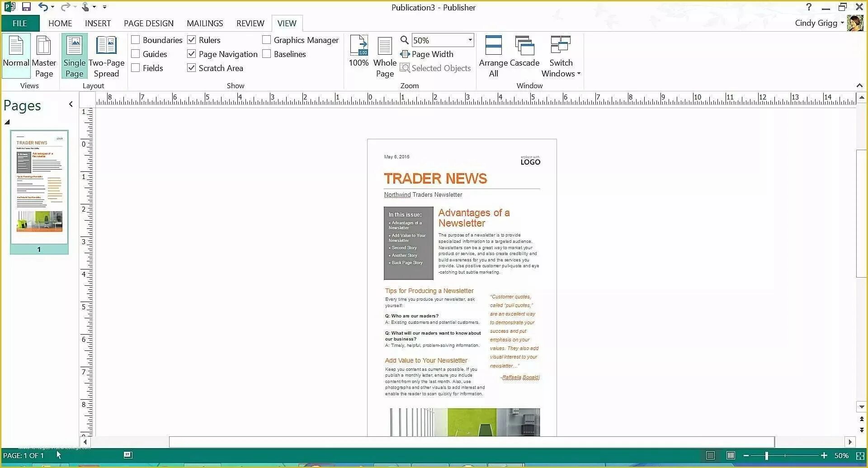The height and width of the screenshot is (468, 868).
Task: Click the 50% zoom level text
Action: (x=841, y=455)
